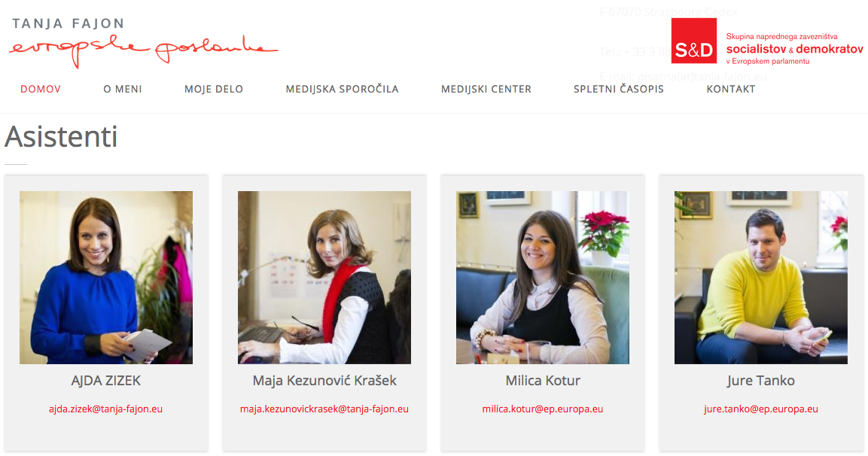The height and width of the screenshot is (456, 868).
Task: Click the Tanja Fajon site logo
Action: coord(143,43)
